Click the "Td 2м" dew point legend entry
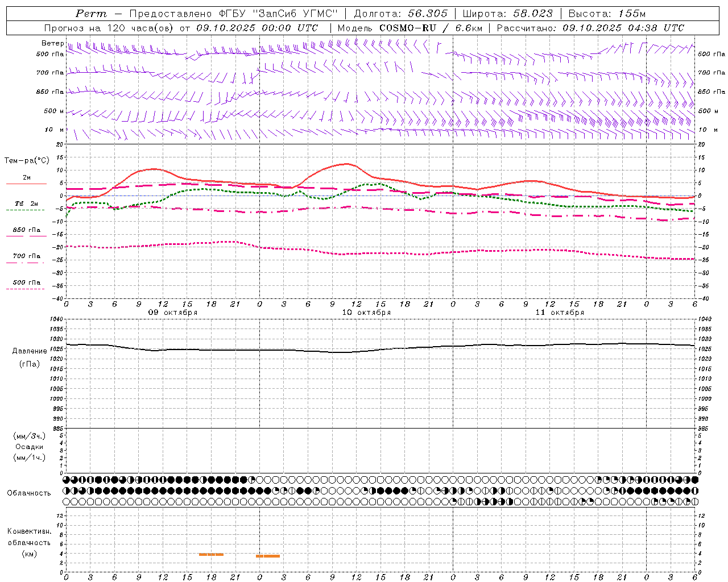The image size is (728, 582). [27, 203]
